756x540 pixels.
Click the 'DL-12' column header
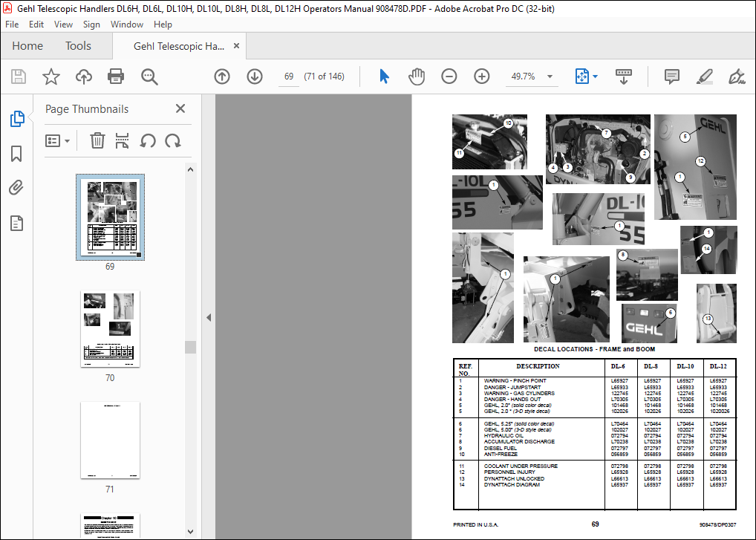718,366
